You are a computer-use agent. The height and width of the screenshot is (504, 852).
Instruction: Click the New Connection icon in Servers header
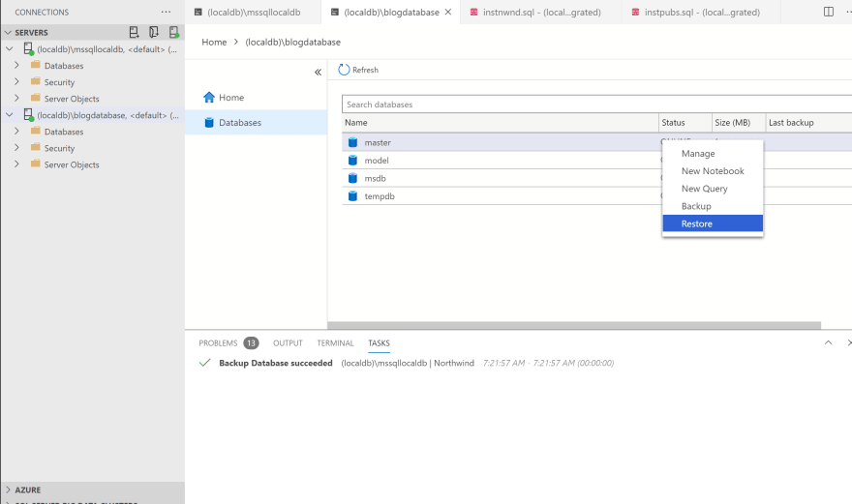pyautogui.click(x=134, y=32)
